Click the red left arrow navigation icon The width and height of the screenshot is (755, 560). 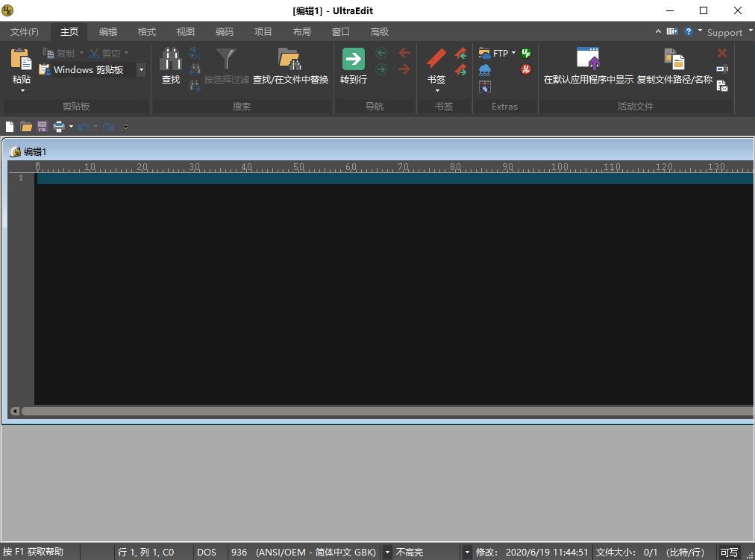pyautogui.click(x=404, y=53)
